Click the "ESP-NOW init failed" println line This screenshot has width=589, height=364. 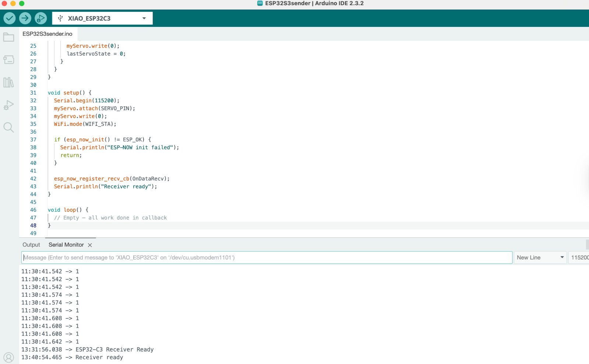[120, 147]
